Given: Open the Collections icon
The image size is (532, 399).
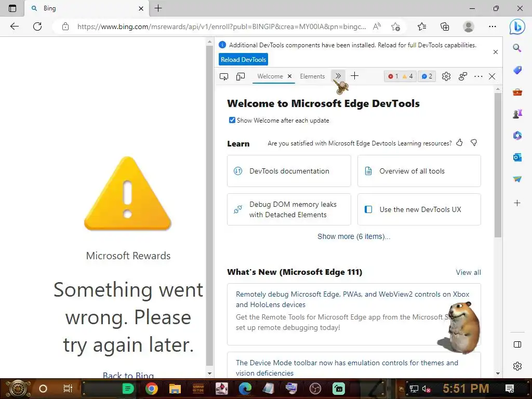Looking at the screenshot, I should pos(445,26).
